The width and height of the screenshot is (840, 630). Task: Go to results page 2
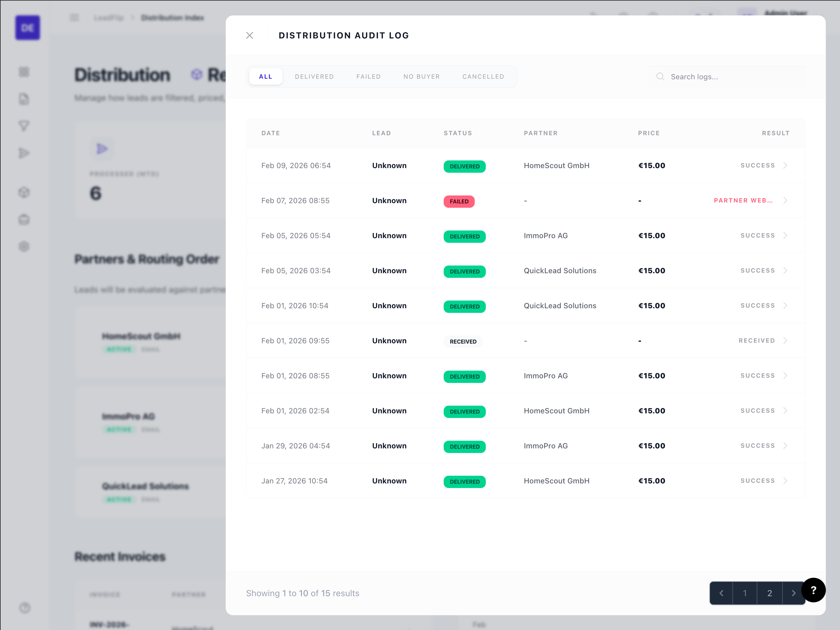tap(769, 593)
